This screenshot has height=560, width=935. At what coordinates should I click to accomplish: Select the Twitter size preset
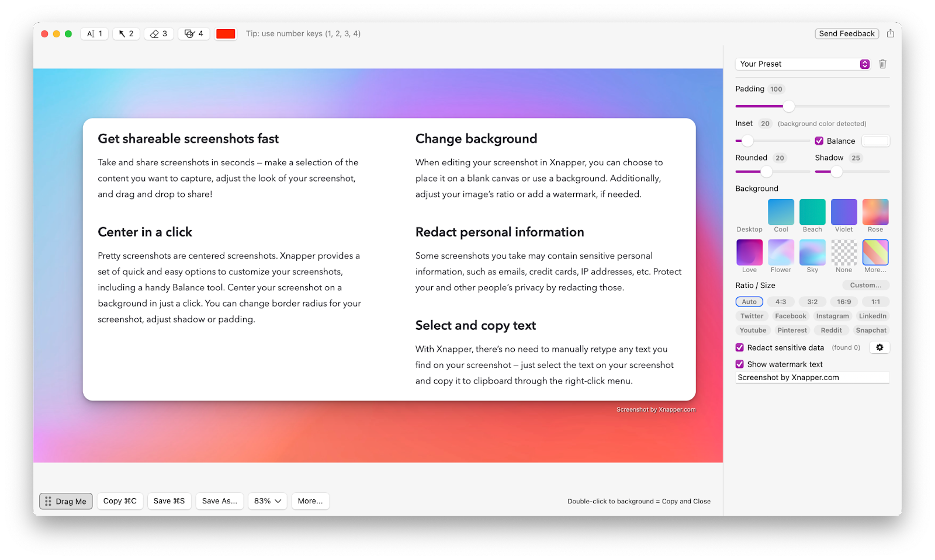pyautogui.click(x=752, y=316)
